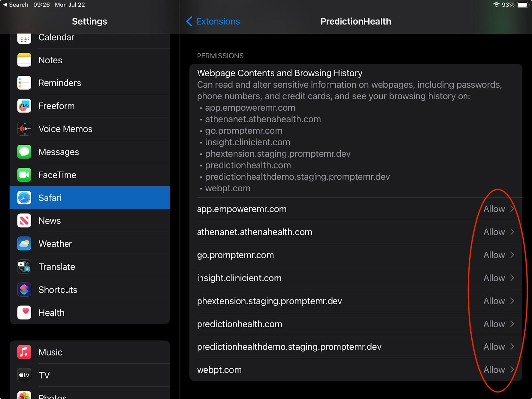Image resolution: width=532 pixels, height=399 pixels.
Task: Select Health in the sidebar
Action: click(90, 312)
